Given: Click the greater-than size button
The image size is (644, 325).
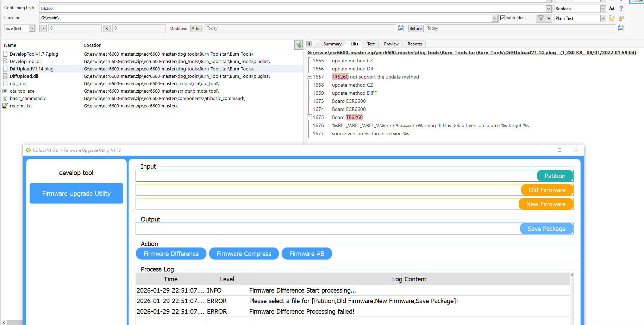Looking at the screenshot, I should tap(43, 28).
